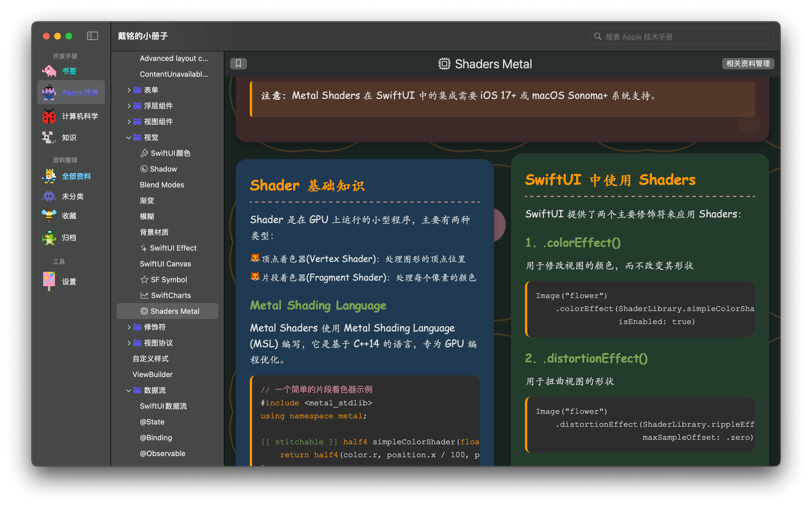Select 知识 in the sidebar

tap(71, 137)
